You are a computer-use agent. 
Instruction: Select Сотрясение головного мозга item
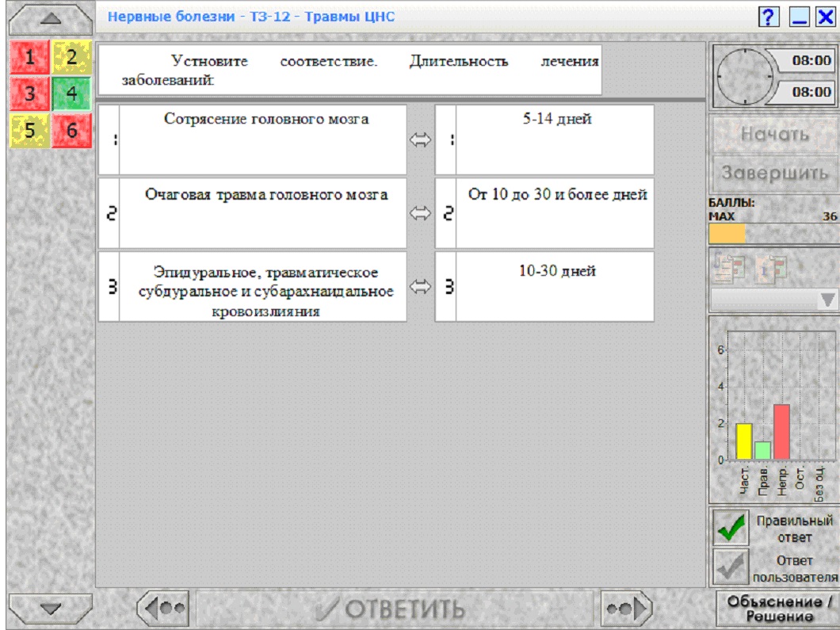click(x=263, y=139)
